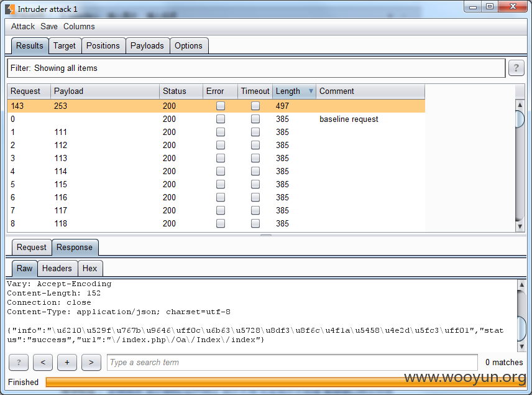Image resolution: width=532 pixels, height=395 pixels.
Task: Click the Comment column header
Action: [x=370, y=91]
